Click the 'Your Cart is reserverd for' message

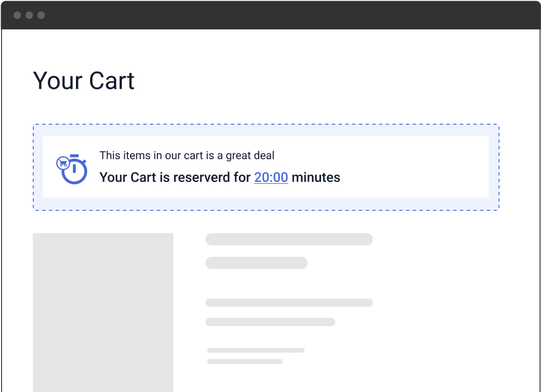[175, 178]
